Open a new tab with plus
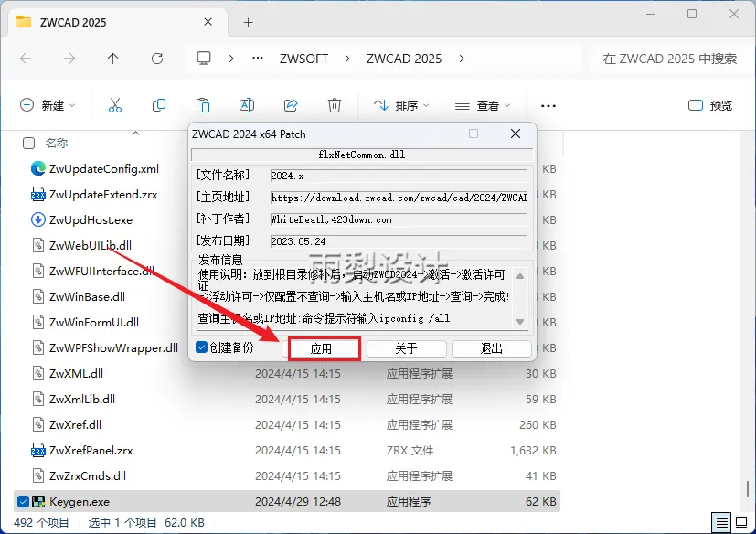The width and height of the screenshot is (756, 534). 248,22
